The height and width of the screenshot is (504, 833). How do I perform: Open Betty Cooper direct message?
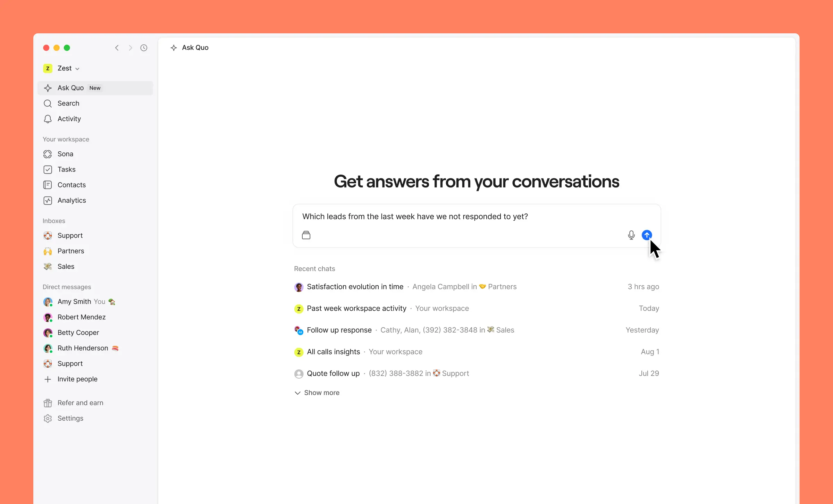click(95, 333)
